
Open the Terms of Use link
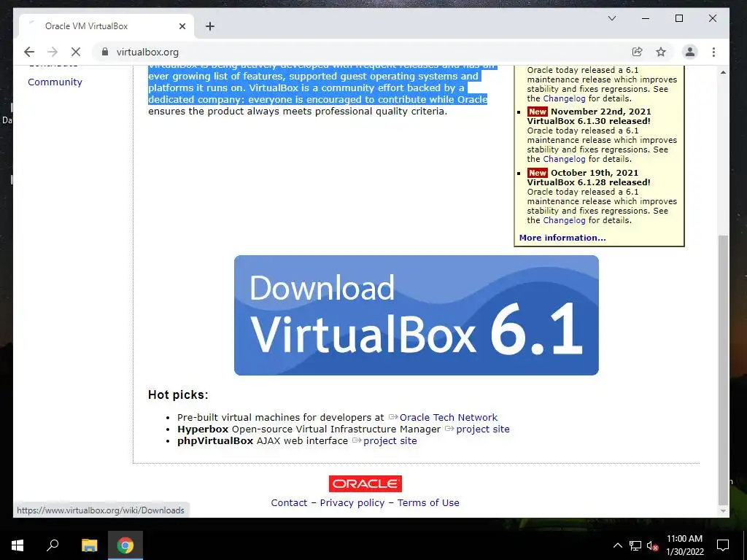[x=428, y=503]
